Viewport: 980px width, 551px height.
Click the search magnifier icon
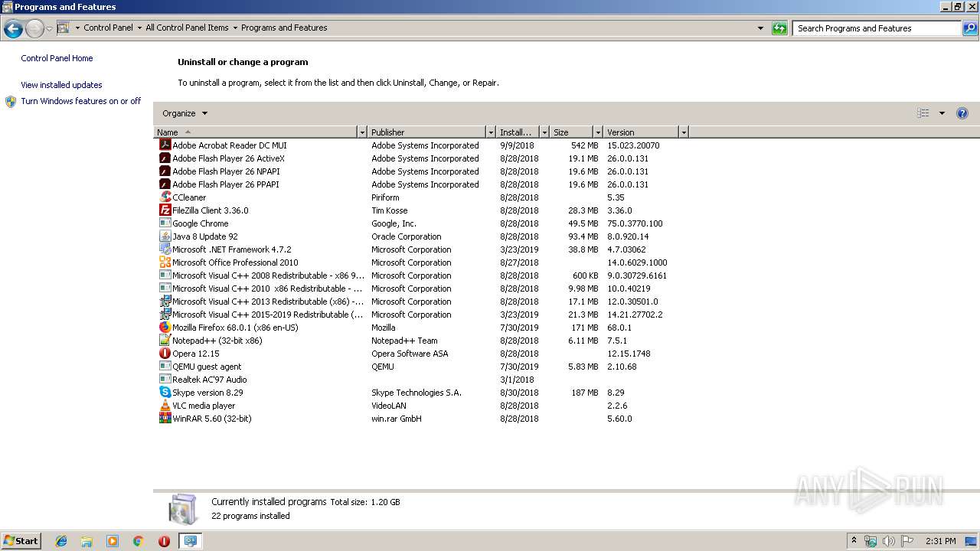(x=969, y=28)
